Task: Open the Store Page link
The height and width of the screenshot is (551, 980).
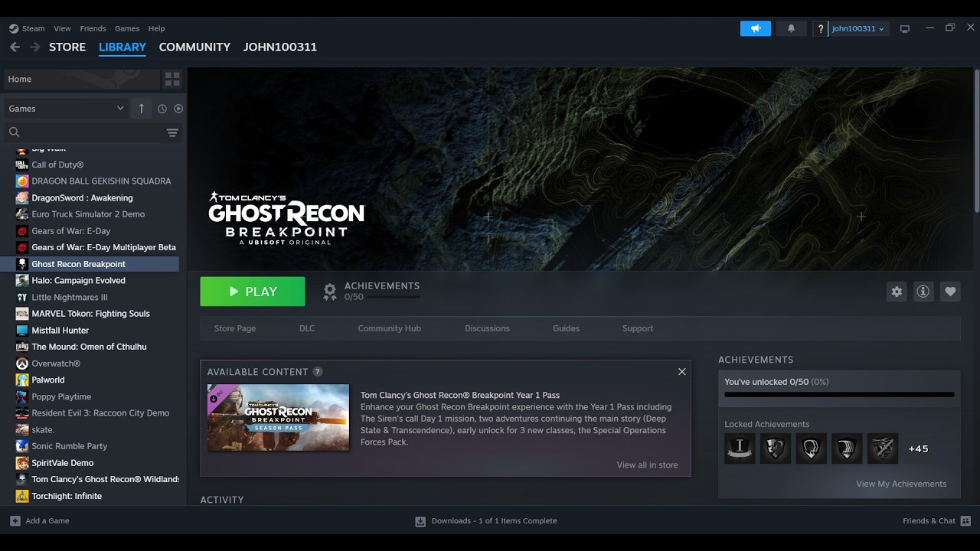Action: click(x=235, y=328)
